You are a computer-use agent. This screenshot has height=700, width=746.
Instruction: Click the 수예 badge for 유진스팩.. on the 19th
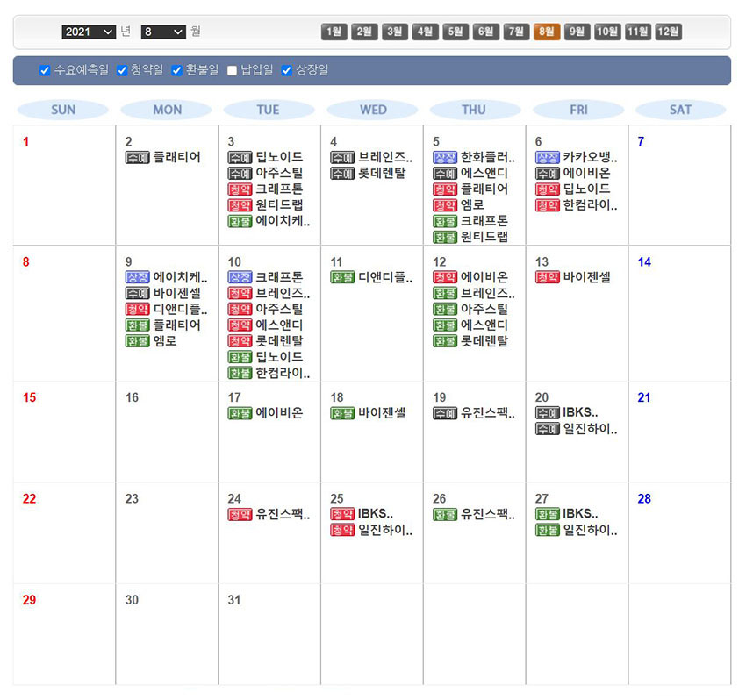coord(445,413)
